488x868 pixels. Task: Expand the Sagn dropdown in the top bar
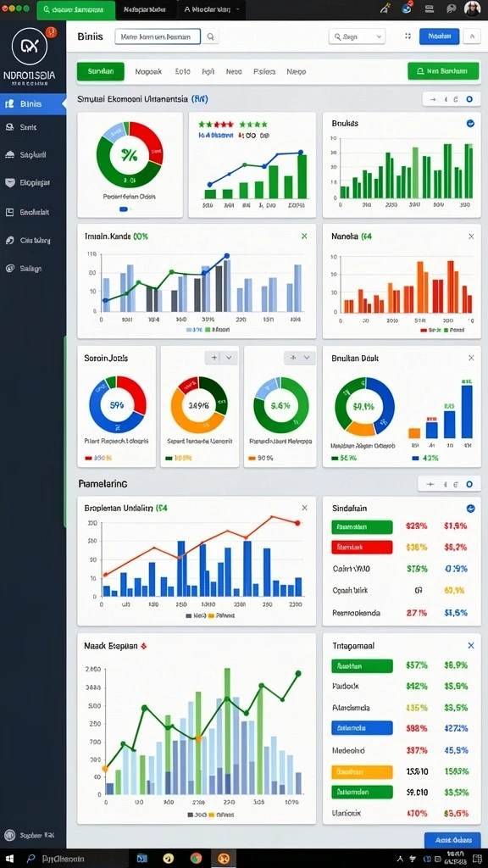[357, 36]
